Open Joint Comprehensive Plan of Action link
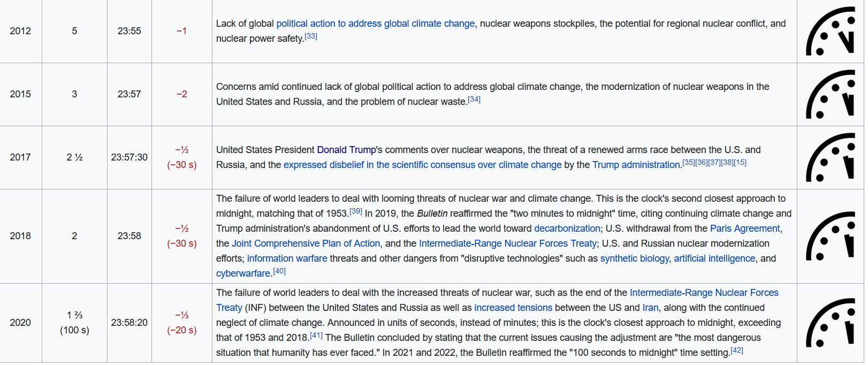 [x=306, y=243]
